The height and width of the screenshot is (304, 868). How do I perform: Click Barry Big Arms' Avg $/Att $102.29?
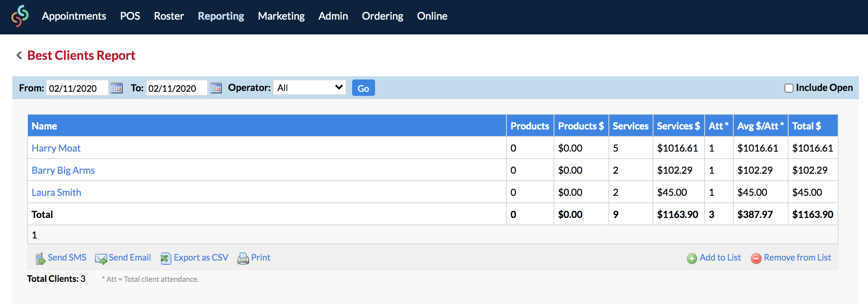pyautogui.click(x=755, y=170)
